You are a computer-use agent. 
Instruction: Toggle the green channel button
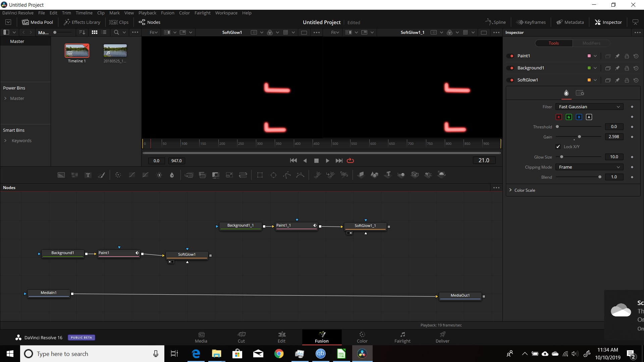pyautogui.click(x=569, y=117)
